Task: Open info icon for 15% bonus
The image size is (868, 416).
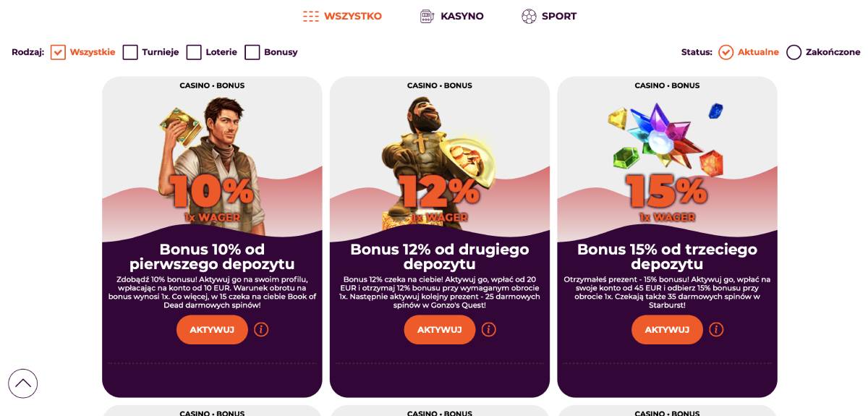Action: point(716,330)
